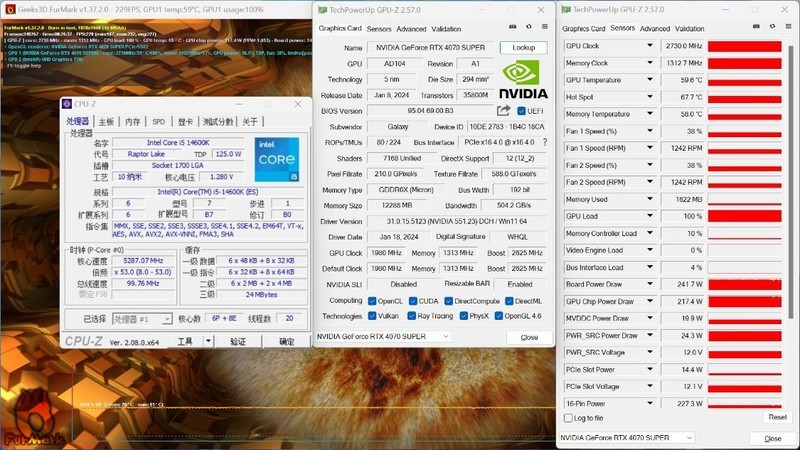Open the 内存 tab in CPU-Z

coord(133,122)
